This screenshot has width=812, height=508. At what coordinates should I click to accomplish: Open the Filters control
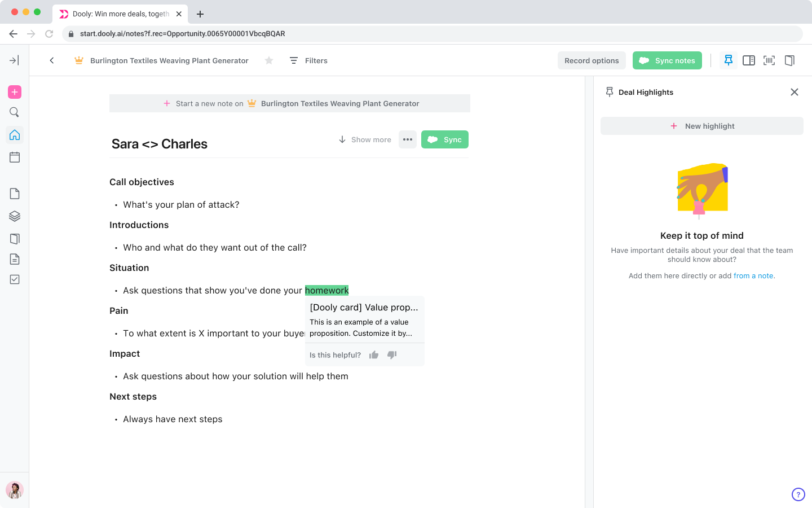(x=308, y=60)
